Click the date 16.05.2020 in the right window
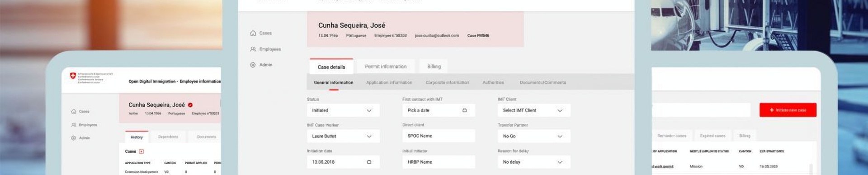This screenshot has width=868, height=175. 769,166
